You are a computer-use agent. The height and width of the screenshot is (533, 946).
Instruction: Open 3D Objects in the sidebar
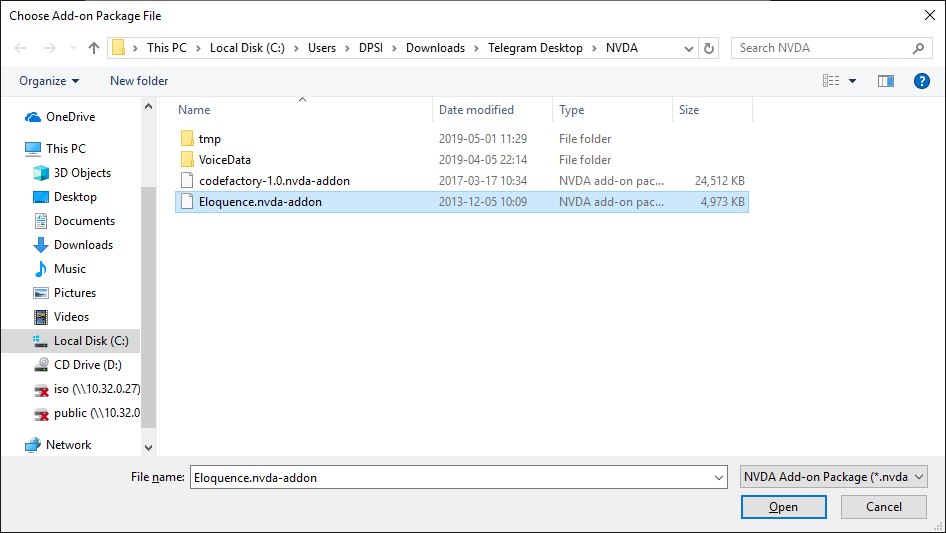83,173
